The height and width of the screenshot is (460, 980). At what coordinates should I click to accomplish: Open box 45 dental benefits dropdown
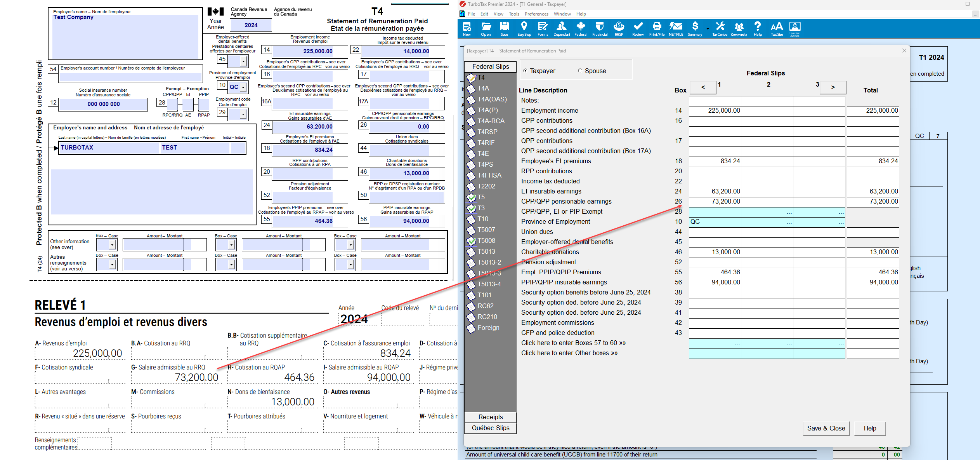243,61
